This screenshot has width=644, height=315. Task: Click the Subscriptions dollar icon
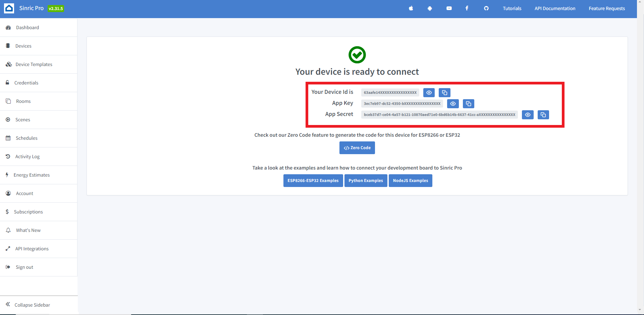coord(7,211)
